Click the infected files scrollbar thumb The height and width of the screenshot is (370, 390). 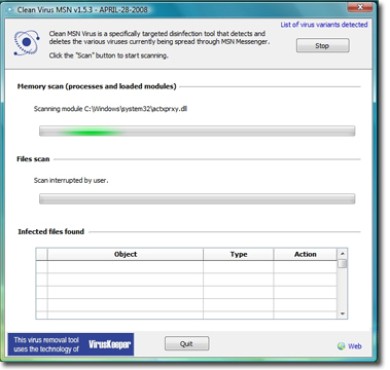pos(342,264)
